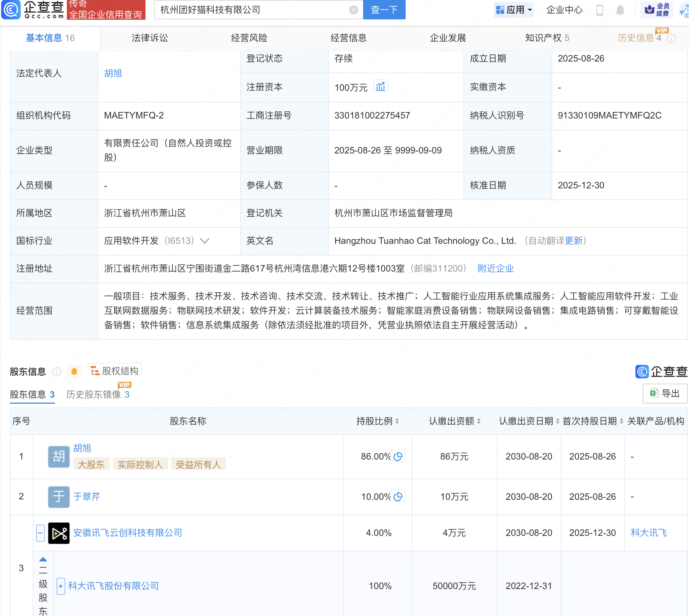Clear the search box text
The image size is (689, 616).
tap(353, 10)
